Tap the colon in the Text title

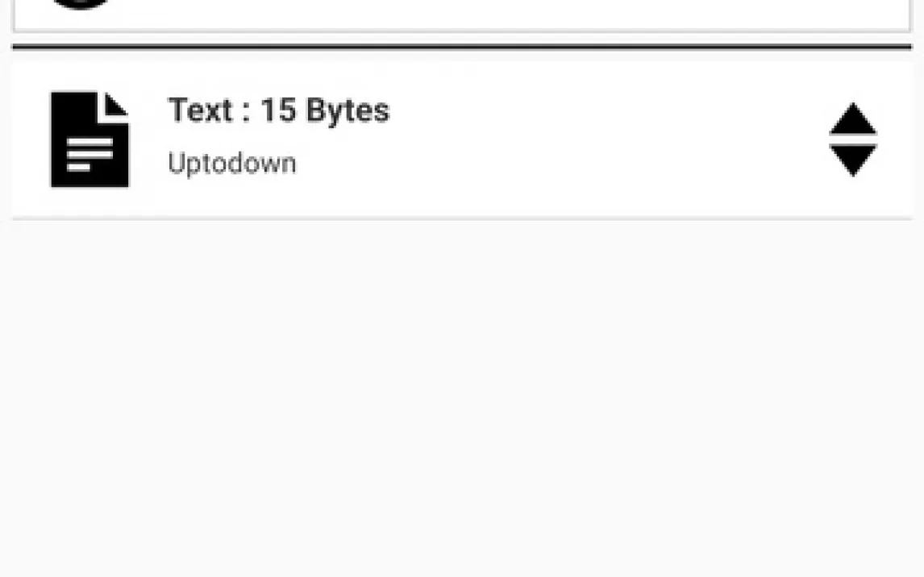click(246, 112)
